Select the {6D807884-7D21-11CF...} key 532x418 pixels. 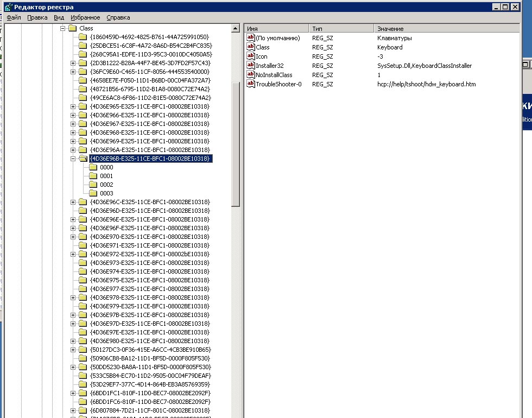(x=150, y=410)
